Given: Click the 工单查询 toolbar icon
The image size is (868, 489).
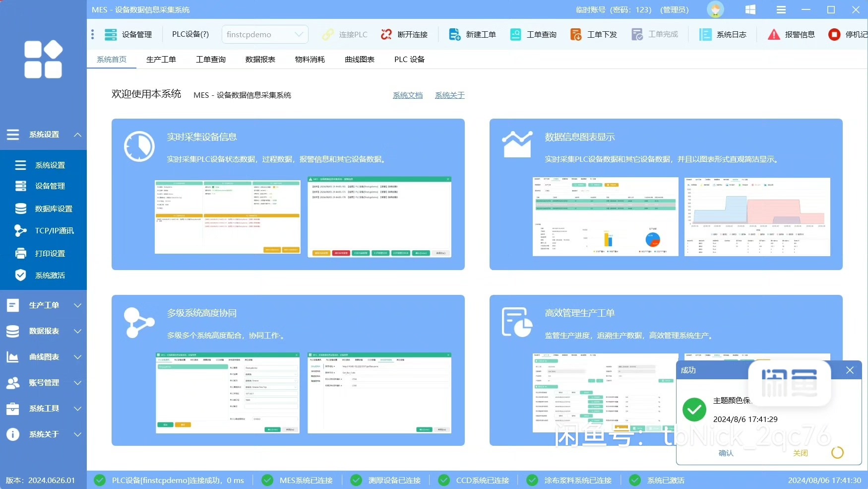Looking at the screenshot, I should coord(515,34).
